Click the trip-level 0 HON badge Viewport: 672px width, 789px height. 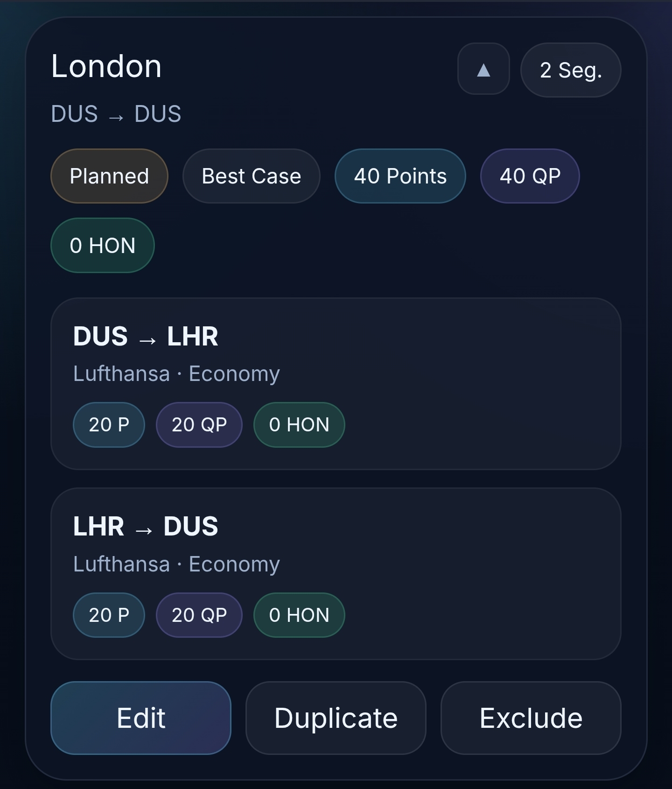coord(102,245)
